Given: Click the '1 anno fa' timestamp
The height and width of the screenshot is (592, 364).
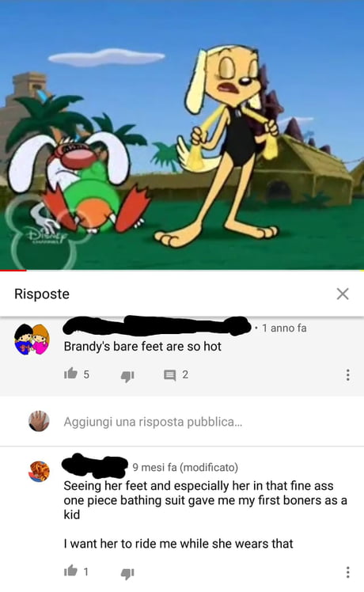Looking at the screenshot, I should [x=284, y=328].
